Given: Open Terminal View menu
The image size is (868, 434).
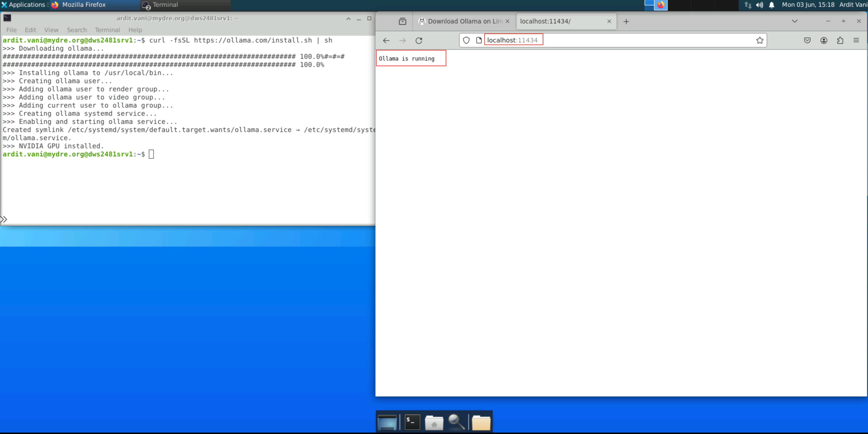Looking at the screenshot, I should coord(51,30).
